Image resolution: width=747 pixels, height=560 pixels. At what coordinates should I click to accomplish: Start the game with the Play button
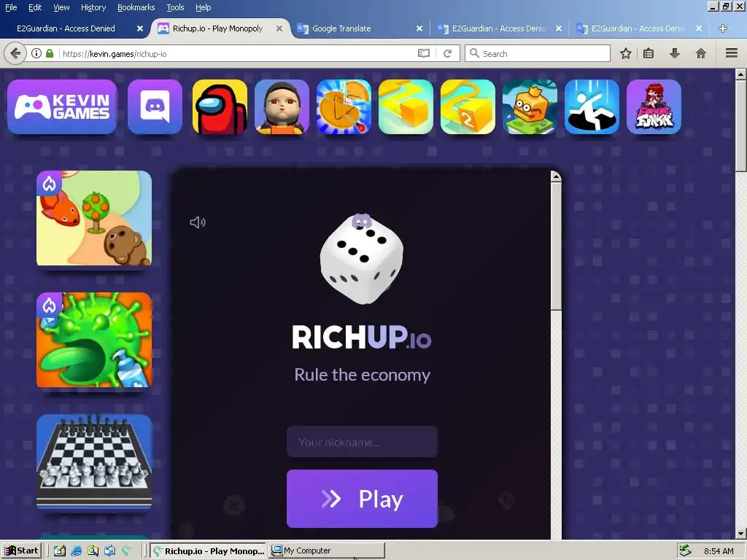pos(362,499)
